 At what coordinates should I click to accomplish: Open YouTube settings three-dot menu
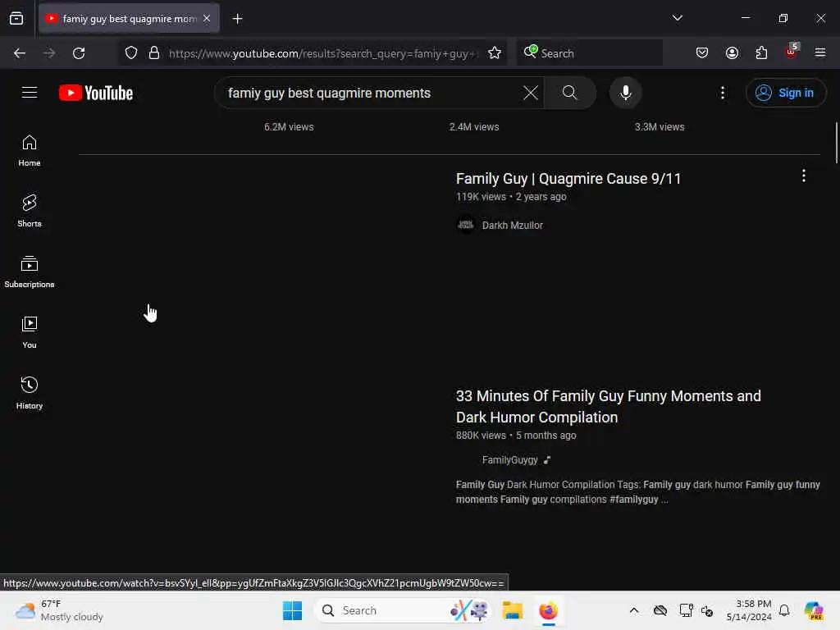(x=722, y=93)
